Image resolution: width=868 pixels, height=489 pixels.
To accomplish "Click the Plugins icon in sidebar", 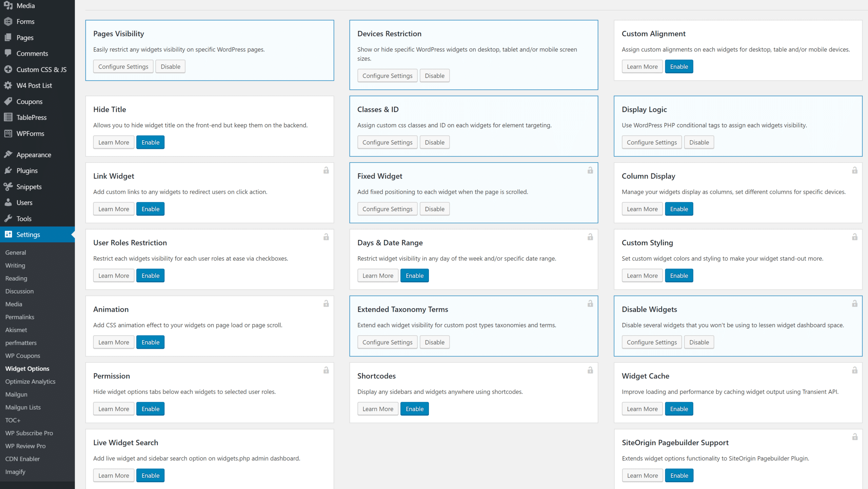I will (8, 170).
